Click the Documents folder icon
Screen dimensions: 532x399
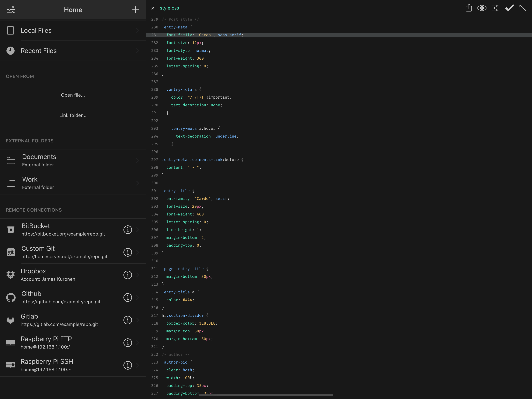click(11, 160)
